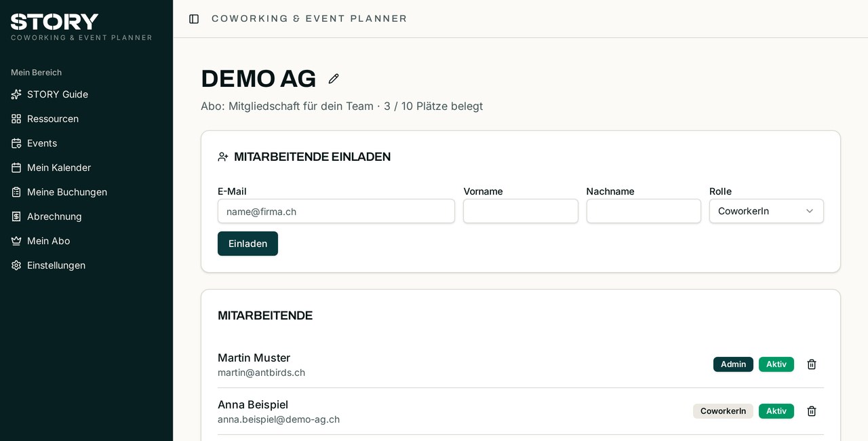
Task: Click the Einladen button
Action: (x=248, y=244)
